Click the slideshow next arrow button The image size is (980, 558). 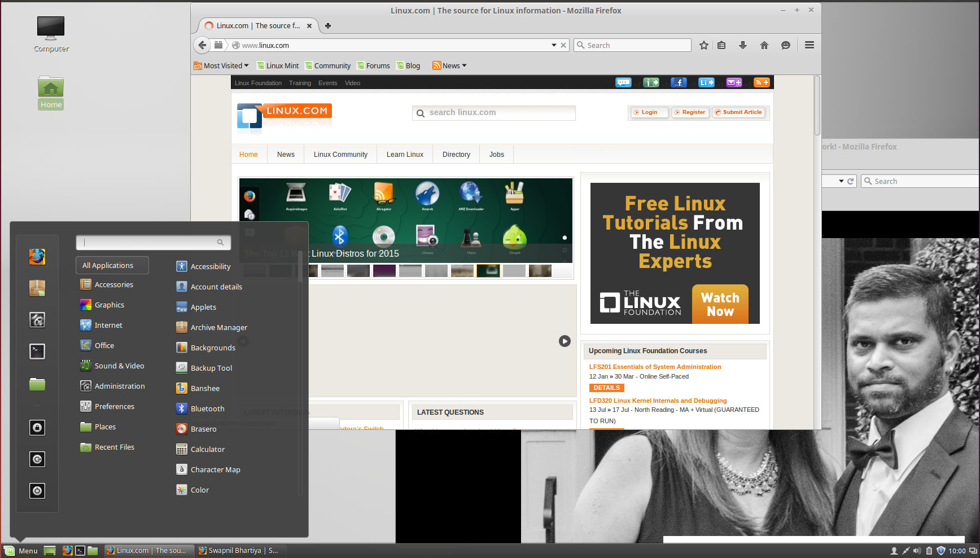565,341
